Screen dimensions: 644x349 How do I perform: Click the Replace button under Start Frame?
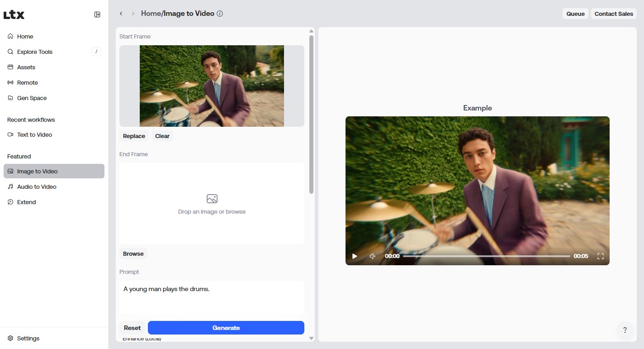click(x=134, y=136)
